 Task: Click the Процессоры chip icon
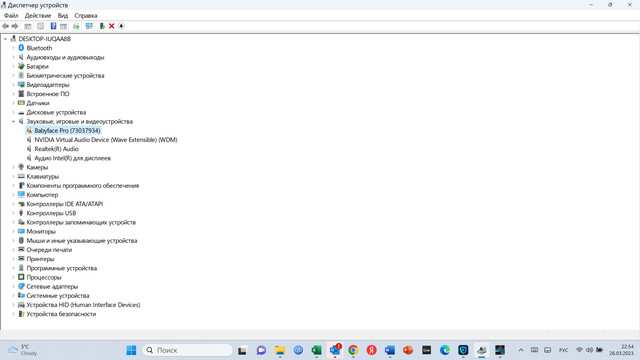click(21, 277)
